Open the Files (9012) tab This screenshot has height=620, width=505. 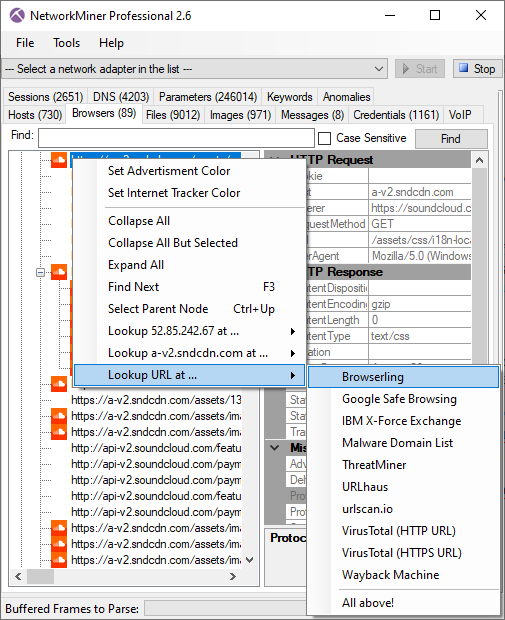[x=173, y=115]
